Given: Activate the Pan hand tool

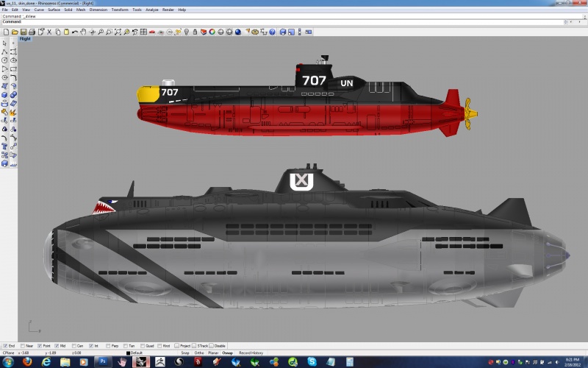Looking at the screenshot, I should pos(83,32).
